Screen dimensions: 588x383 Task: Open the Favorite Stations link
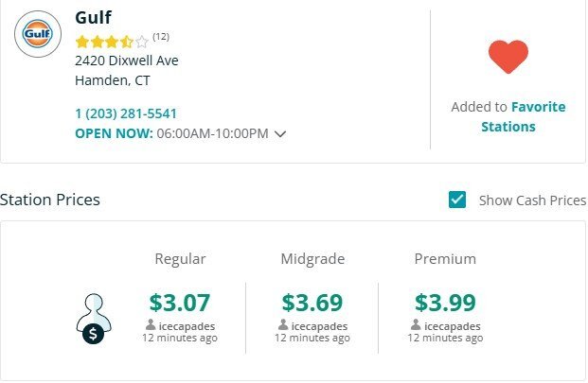click(x=524, y=117)
